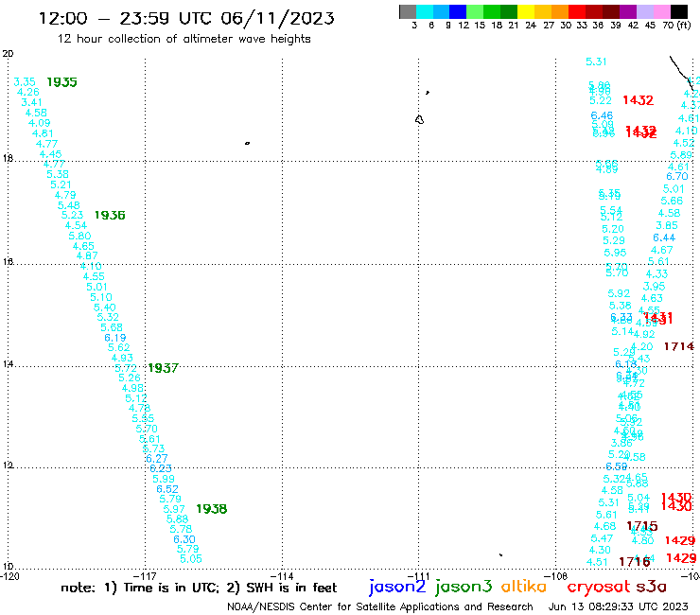The width and height of the screenshot is (700, 615).
Task: Click the '-108' longitude axis label
Action: tap(556, 576)
